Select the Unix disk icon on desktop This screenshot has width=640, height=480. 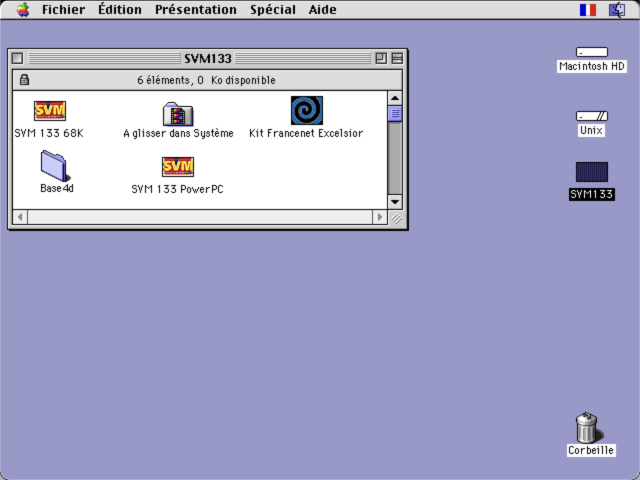coord(591,116)
